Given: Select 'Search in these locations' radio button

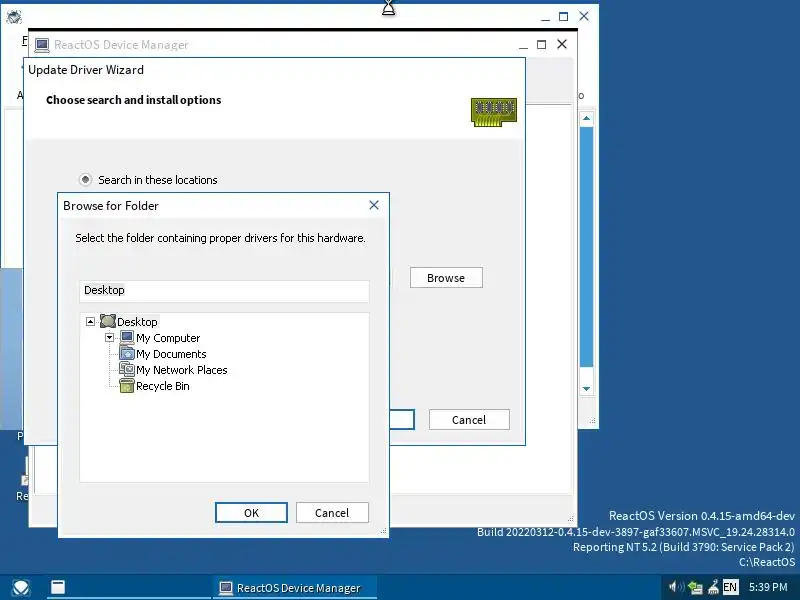Looking at the screenshot, I should click(x=85, y=180).
